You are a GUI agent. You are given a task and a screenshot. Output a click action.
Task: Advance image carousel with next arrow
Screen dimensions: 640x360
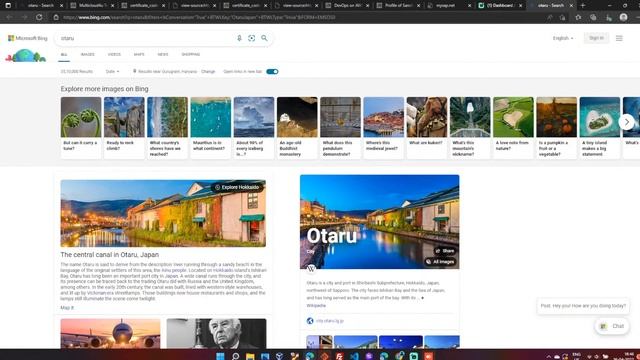627,122
